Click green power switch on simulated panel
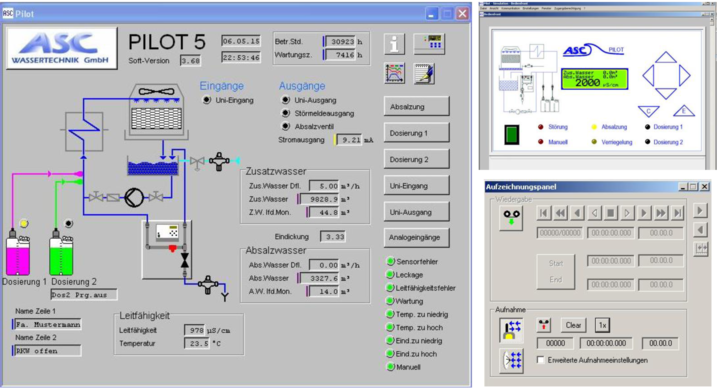720x389 pixels. [512, 135]
